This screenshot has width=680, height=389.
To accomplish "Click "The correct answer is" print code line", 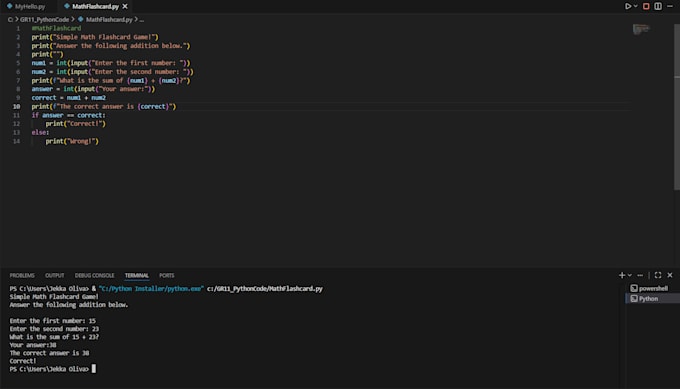I will click(104, 106).
